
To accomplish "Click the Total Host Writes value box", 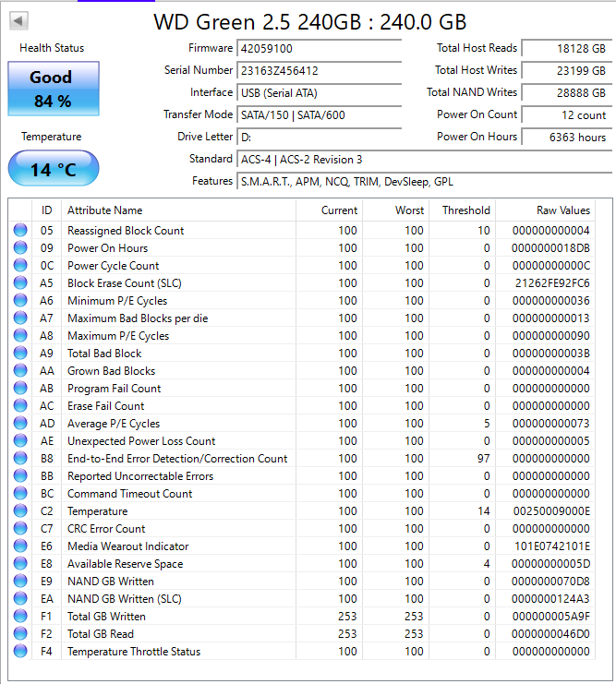I will [x=567, y=70].
